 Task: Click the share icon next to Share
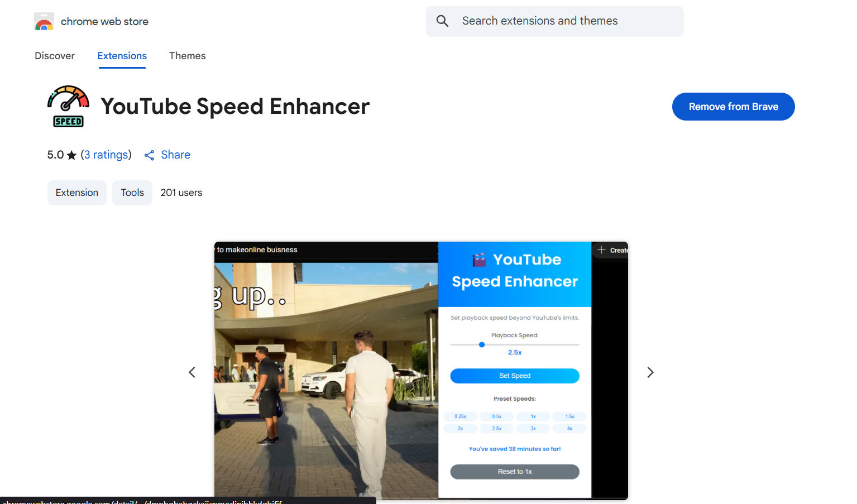(149, 155)
